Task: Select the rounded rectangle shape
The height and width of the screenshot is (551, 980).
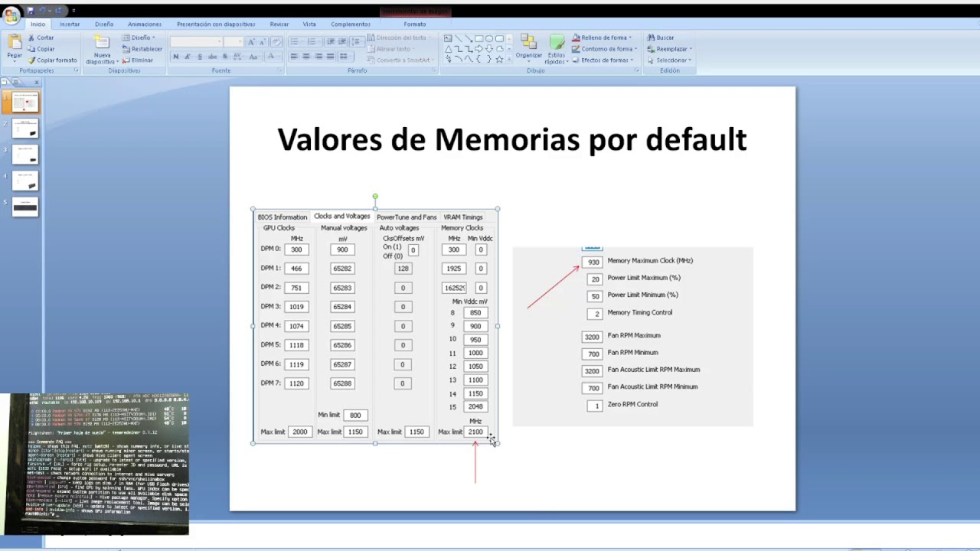Action: click(x=499, y=38)
